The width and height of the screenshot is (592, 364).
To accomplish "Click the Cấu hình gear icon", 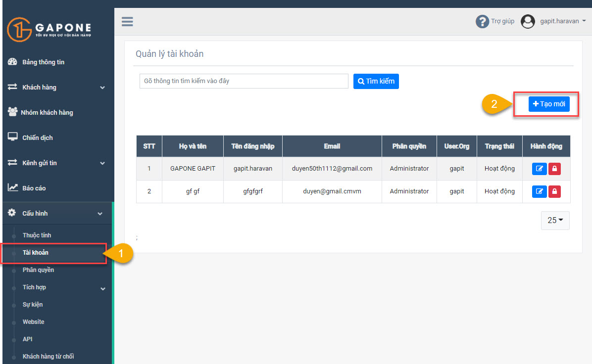I will tap(12, 213).
